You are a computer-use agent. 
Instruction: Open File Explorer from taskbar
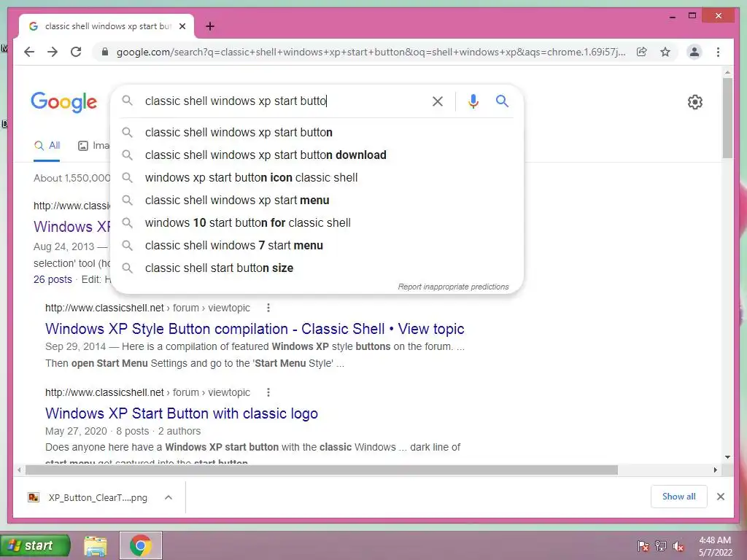click(96, 545)
